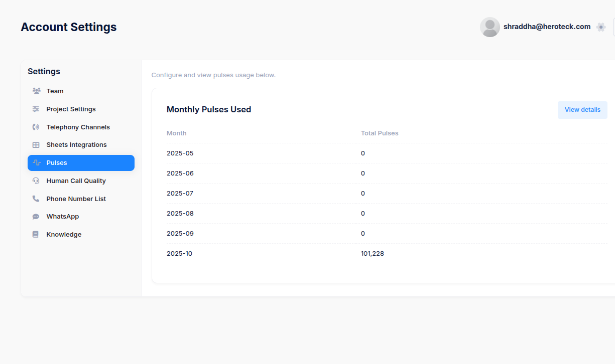The height and width of the screenshot is (364, 615).
Task: Click the Human Call Quality headset icon
Action: click(x=36, y=181)
